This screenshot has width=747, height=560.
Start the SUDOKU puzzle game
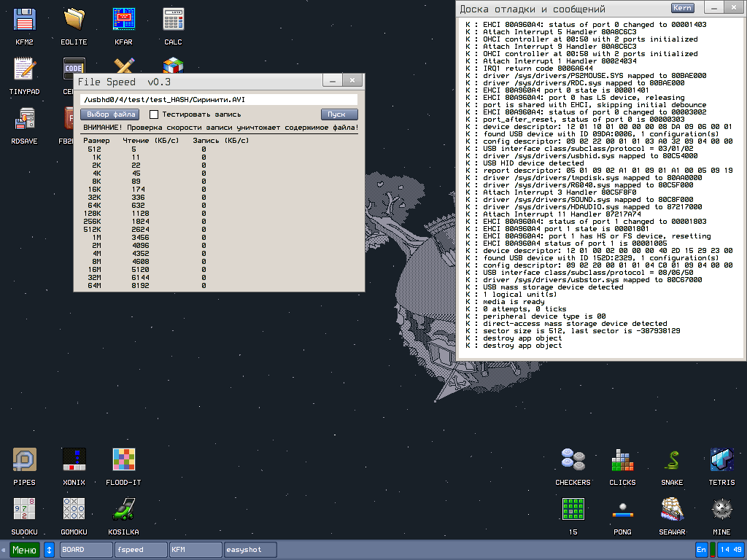pyautogui.click(x=24, y=508)
